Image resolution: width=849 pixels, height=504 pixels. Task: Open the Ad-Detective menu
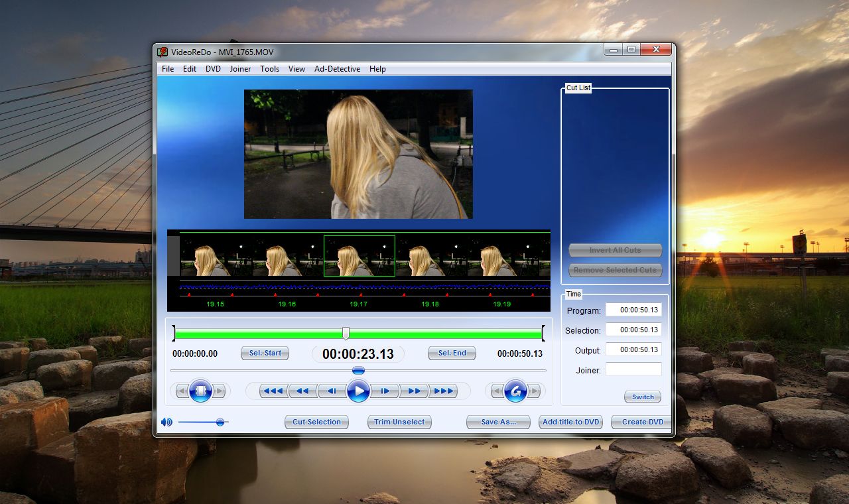(337, 69)
